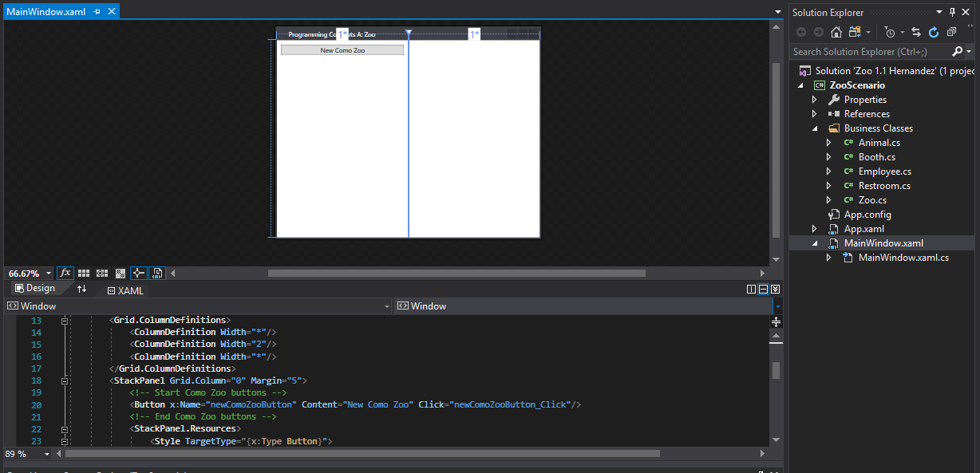Collapse the Business Classes folder
Image resolution: width=980 pixels, height=473 pixels.
pos(815,128)
